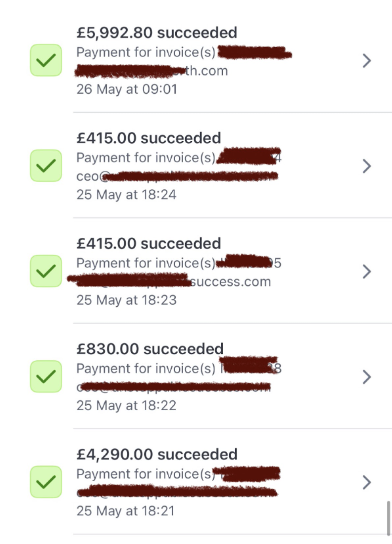
Task: Select the 26 May at 09:01 timestamp
Action: tap(127, 89)
